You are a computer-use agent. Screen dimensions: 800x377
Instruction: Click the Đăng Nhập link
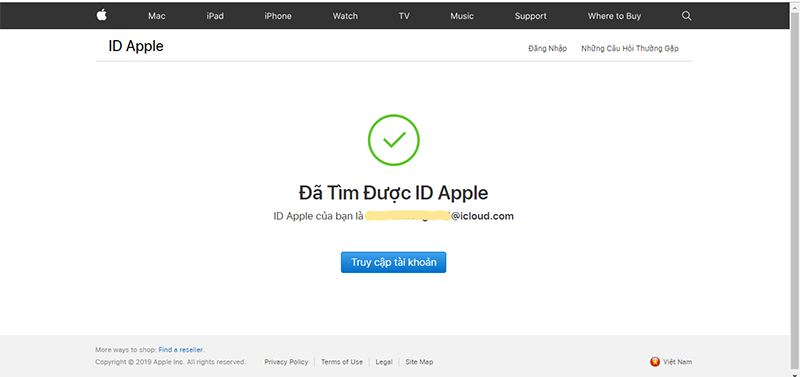click(x=547, y=48)
